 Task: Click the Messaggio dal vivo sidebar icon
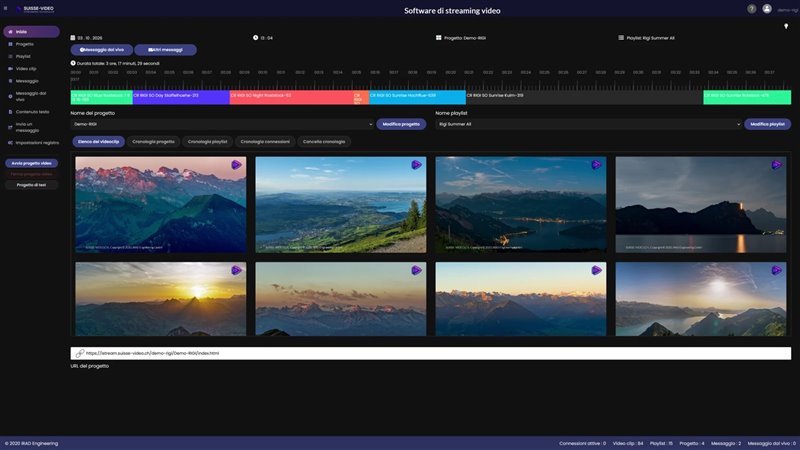coord(10,96)
